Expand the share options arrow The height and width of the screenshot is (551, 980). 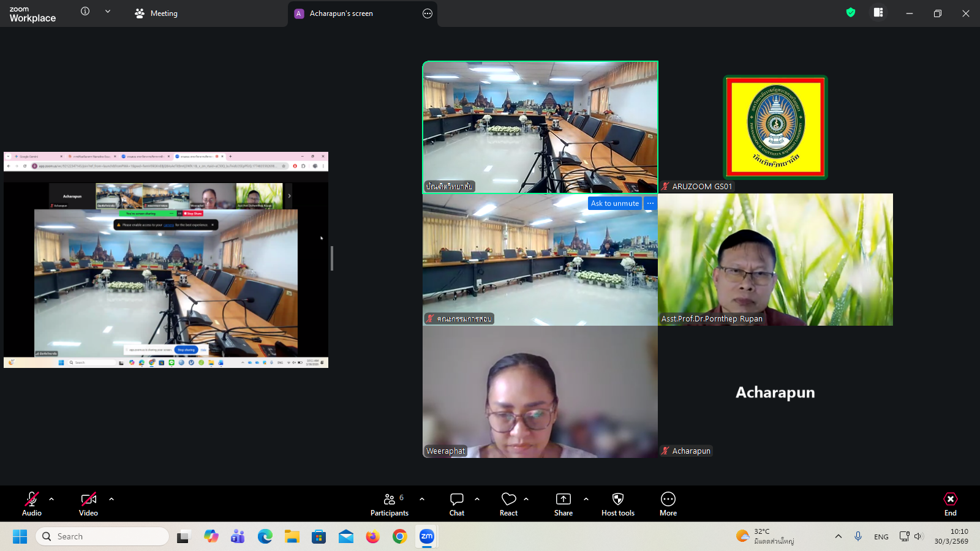(586, 499)
